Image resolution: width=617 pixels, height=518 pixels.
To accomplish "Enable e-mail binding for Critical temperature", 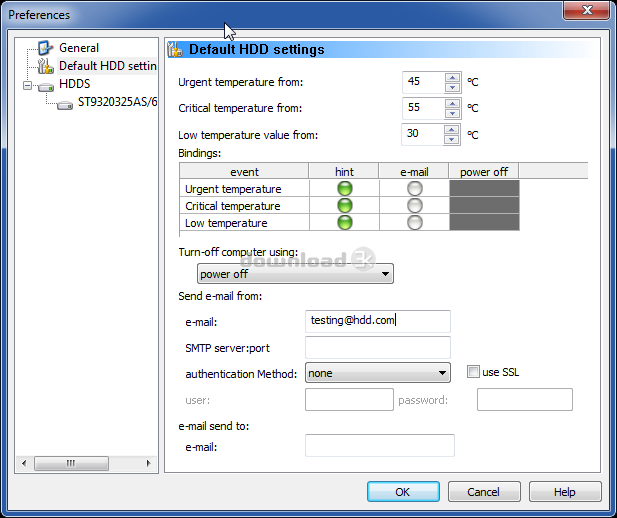I will pos(415,206).
